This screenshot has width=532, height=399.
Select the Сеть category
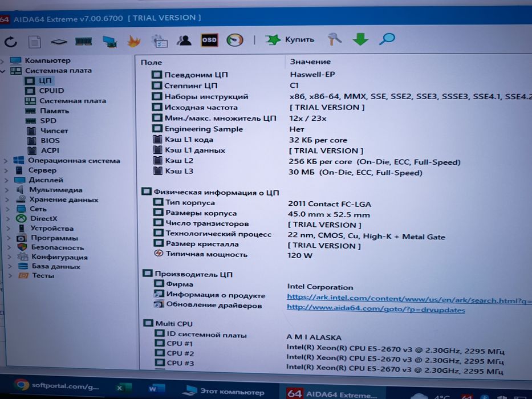tap(38, 209)
